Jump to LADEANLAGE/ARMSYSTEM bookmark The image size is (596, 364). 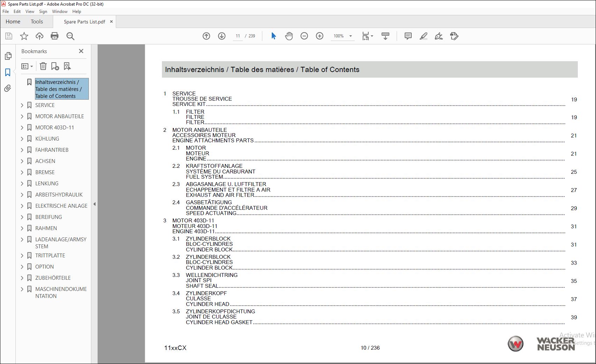61,243
